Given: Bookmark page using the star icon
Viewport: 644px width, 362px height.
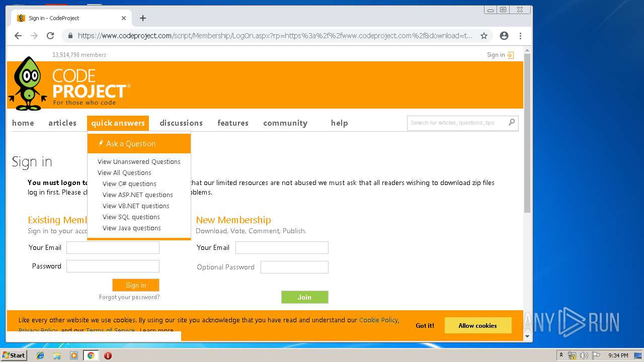Looking at the screenshot, I should point(484,36).
